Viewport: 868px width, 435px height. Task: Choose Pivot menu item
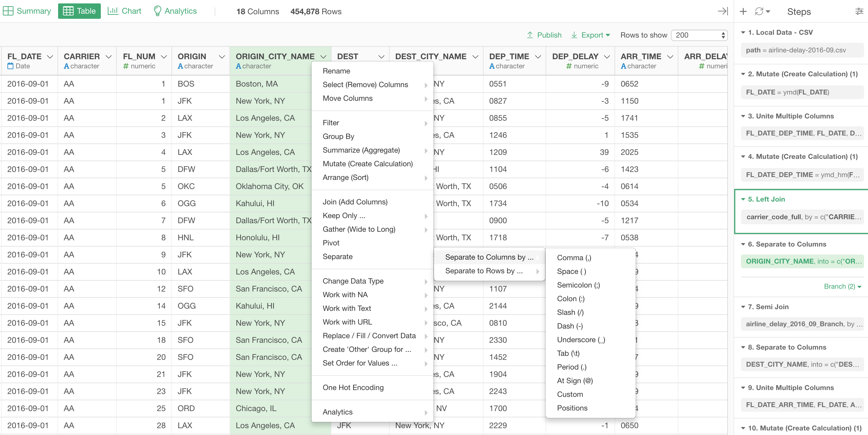point(372,243)
